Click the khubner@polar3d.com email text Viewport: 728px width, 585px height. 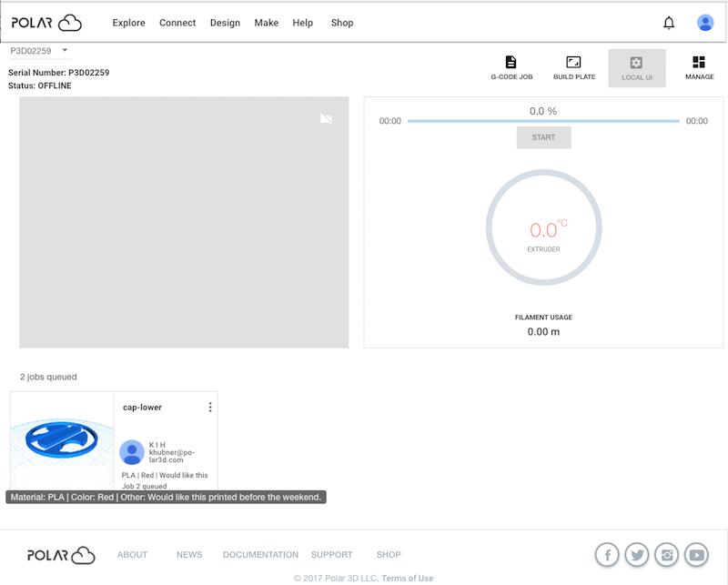click(x=171, y=456)
